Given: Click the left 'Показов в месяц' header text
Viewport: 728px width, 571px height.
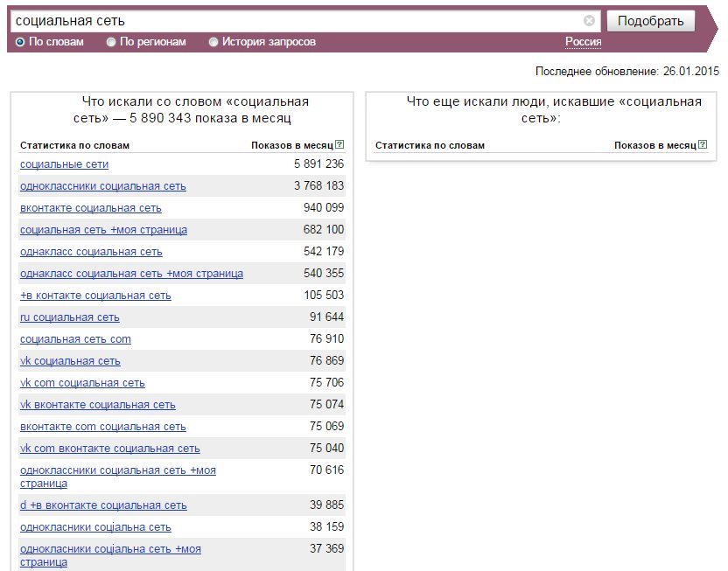Looking at the screenshot, I should coord(292,145).
